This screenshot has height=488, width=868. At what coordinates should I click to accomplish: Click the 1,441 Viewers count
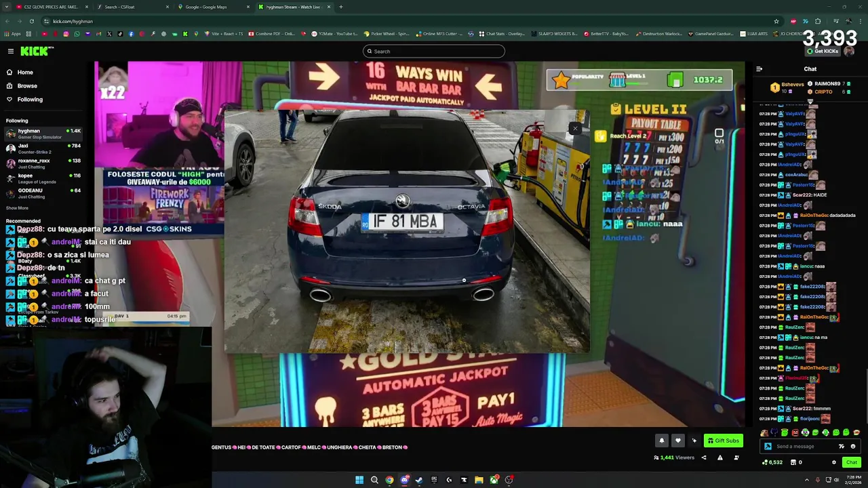pos(673,457)
